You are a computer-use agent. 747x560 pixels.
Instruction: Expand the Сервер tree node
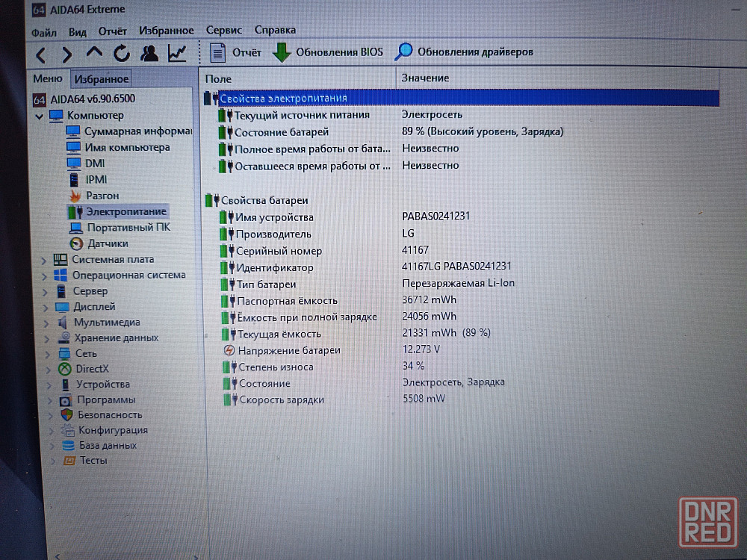click(x=46, y=292)
